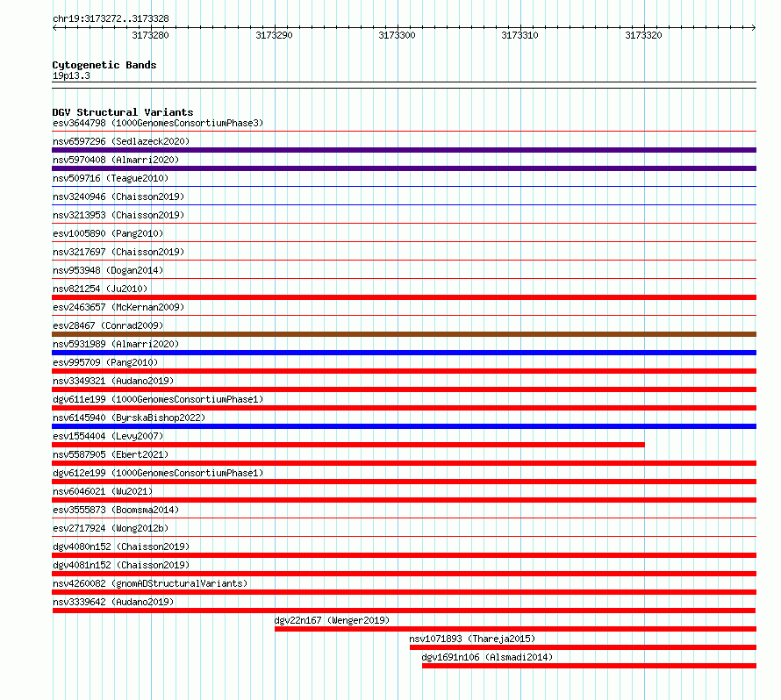Click the blue bar under nsv6145940

(x=404, y=426)
